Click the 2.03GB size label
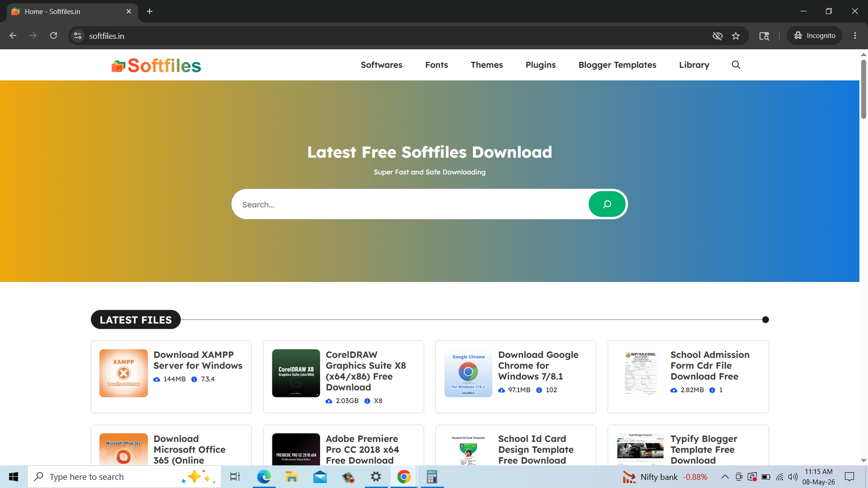 pyautogui.click(x=347, y=401)
